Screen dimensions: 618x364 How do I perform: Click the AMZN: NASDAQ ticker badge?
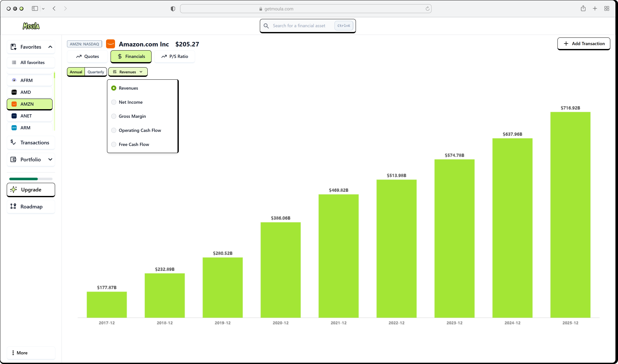(85, 44)
